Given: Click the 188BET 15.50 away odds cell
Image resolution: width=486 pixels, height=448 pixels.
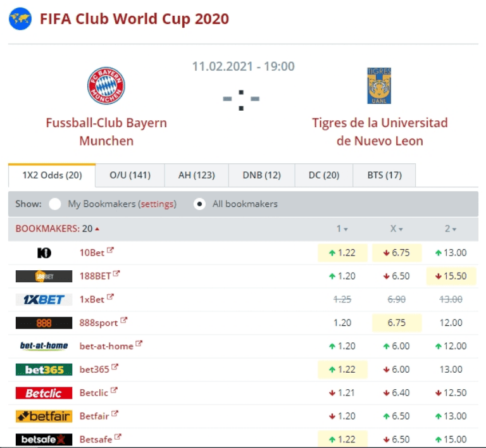Looking at the screenshot, I should point(451,276).
